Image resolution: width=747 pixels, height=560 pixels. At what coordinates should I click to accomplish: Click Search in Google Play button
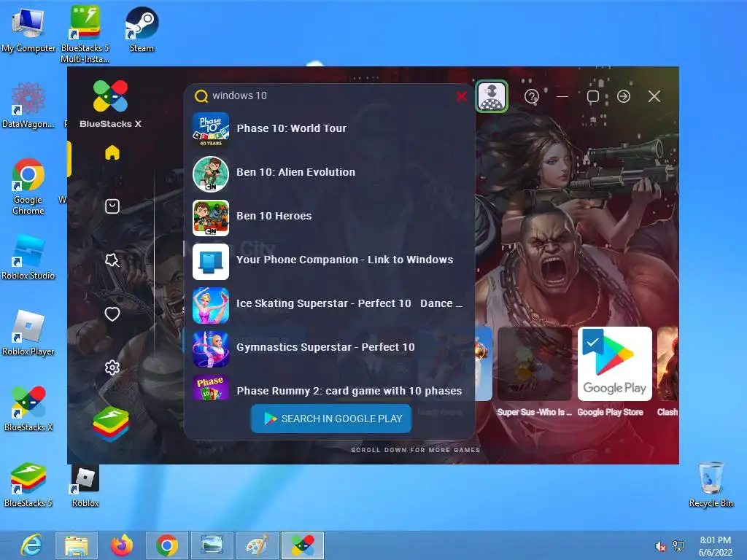point(331,419)
